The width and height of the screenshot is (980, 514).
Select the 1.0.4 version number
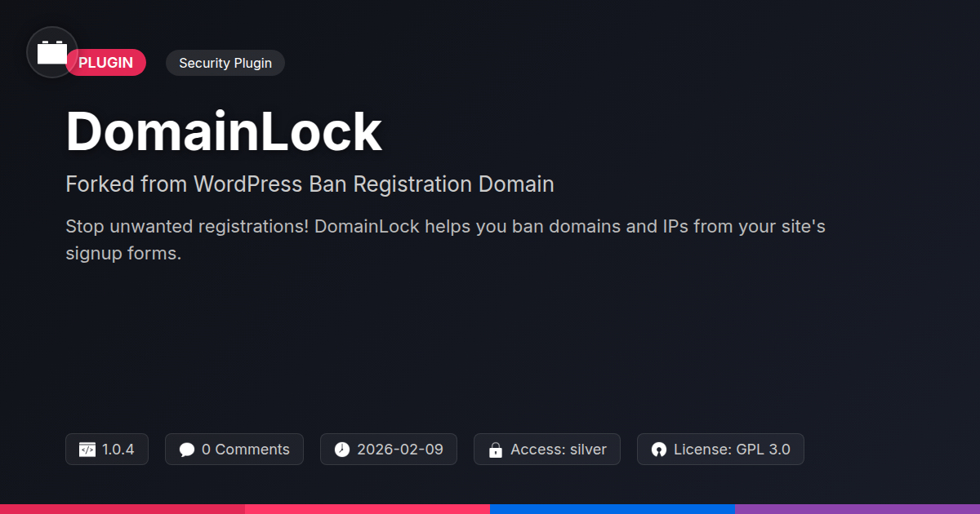(118, 450)
